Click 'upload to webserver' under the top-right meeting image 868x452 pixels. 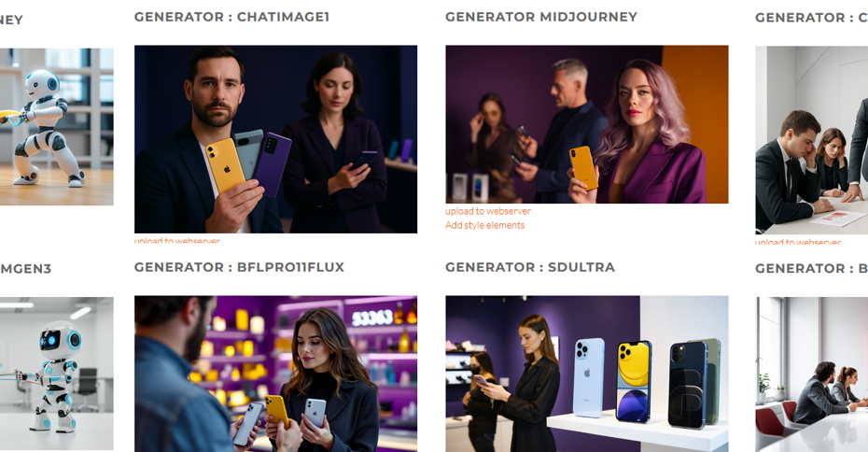pyautogui.click(x=798, y=242)
